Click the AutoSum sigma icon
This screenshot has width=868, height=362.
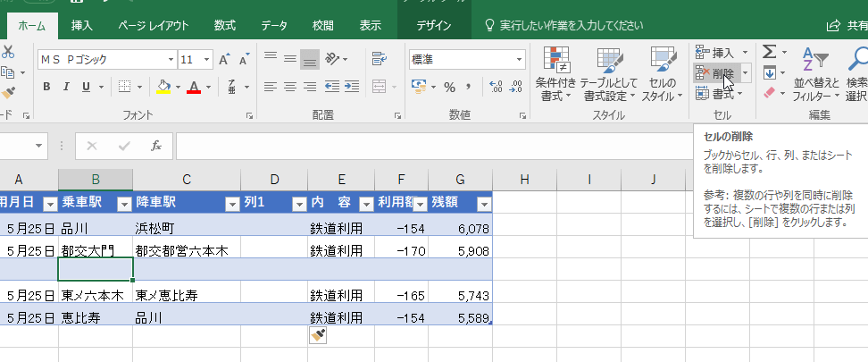[x=768, y=52]
